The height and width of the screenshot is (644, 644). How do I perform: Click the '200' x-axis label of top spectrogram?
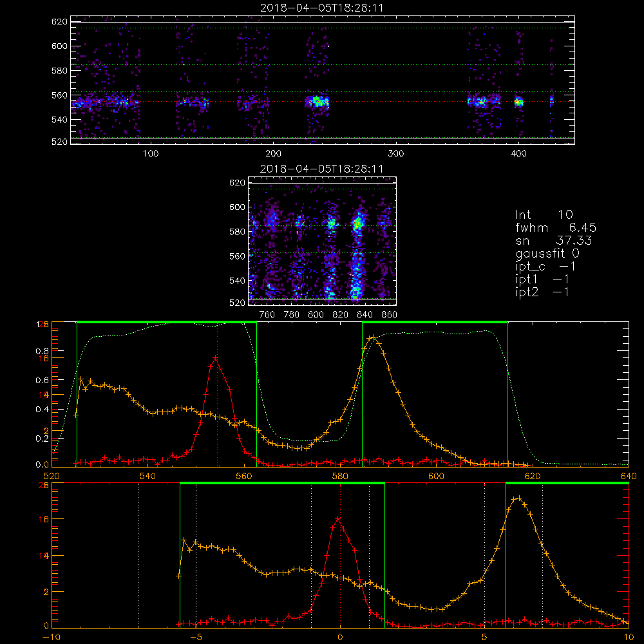point(273,154)
